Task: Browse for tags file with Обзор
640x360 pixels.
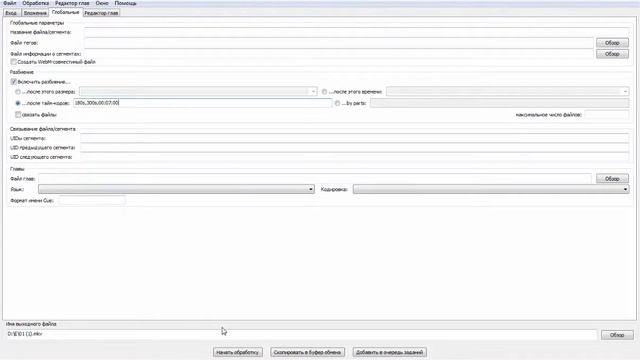Action: point(612,43)
